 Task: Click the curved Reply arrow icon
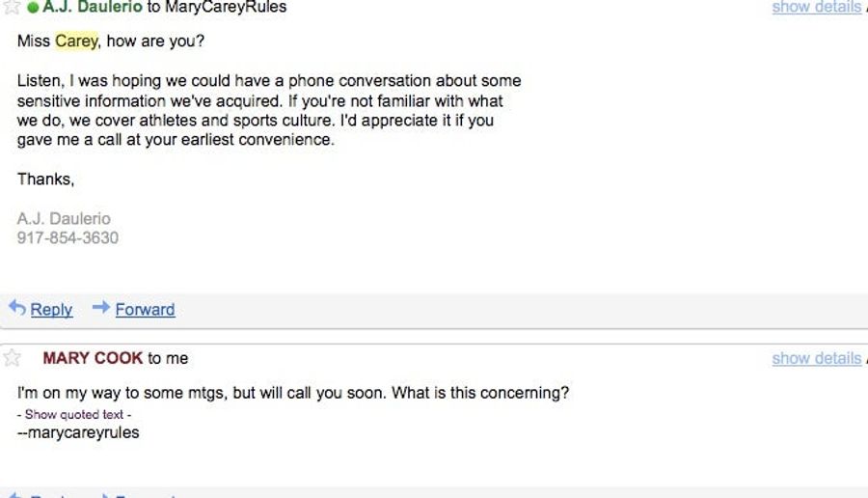pyautogui.click(x=17, y=308)
